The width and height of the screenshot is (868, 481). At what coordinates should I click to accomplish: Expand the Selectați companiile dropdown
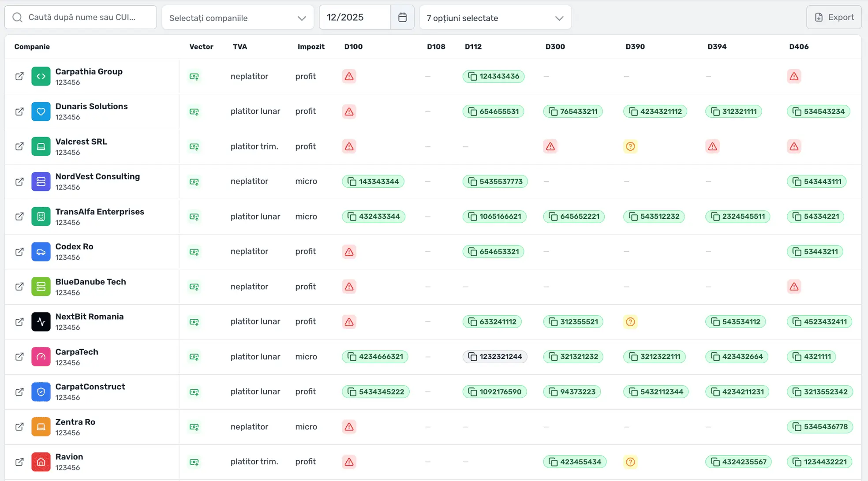[238, 18]
